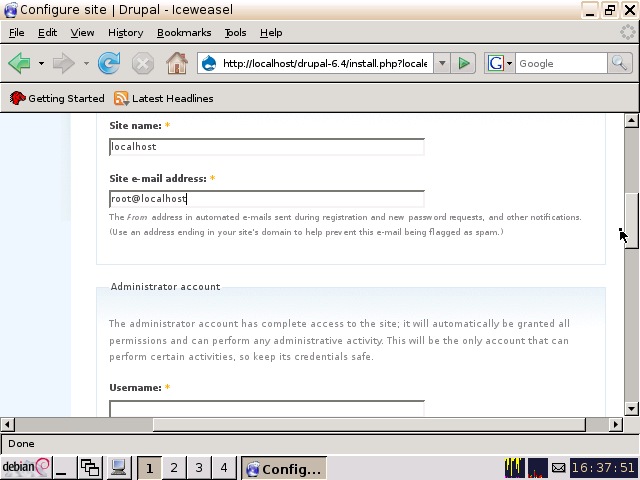Close the Iceweasel window
The height and width of the screenshot is (480, 640).
(x=630, y=10)
